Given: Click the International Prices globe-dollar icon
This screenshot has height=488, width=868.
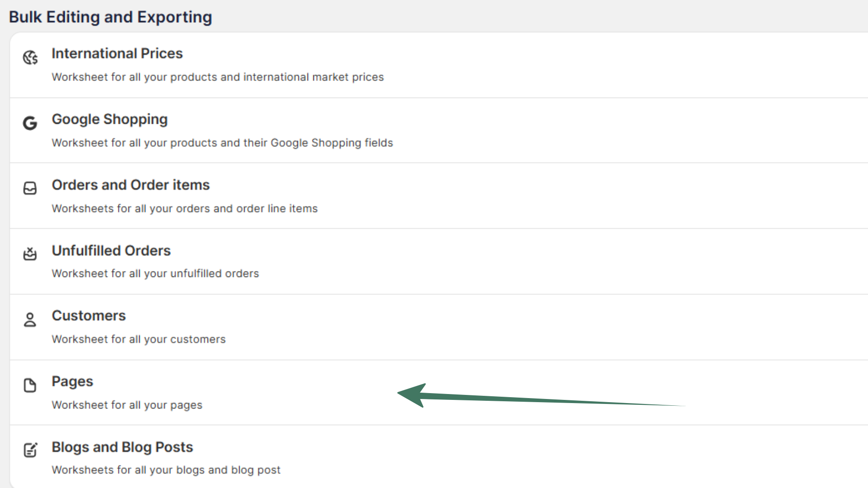Looking at the screenshot, I should (30, 58).
